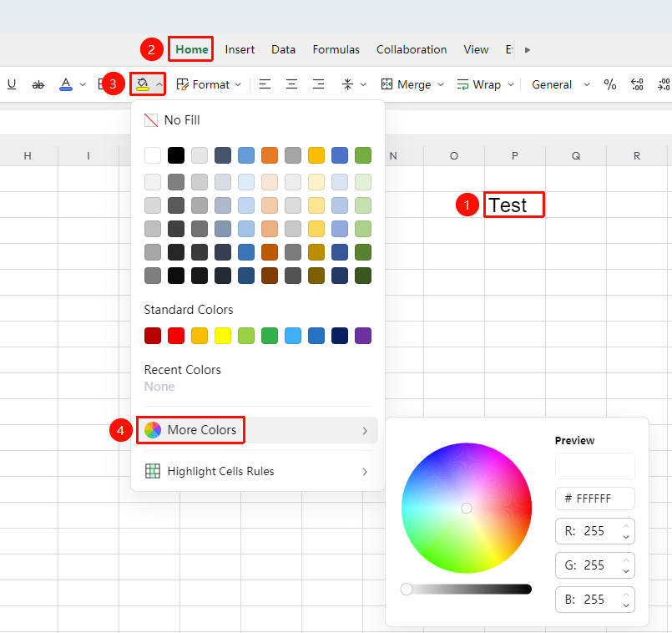Open the Collaboration tab
Screen dimensions: 672x633
412,50
